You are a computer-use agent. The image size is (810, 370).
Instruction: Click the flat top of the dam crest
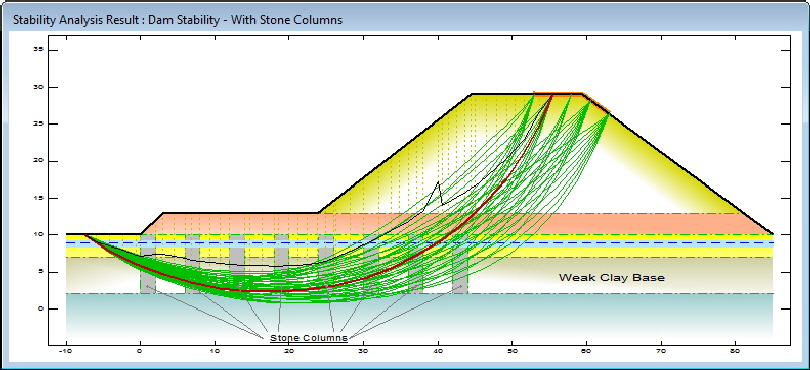527,94
